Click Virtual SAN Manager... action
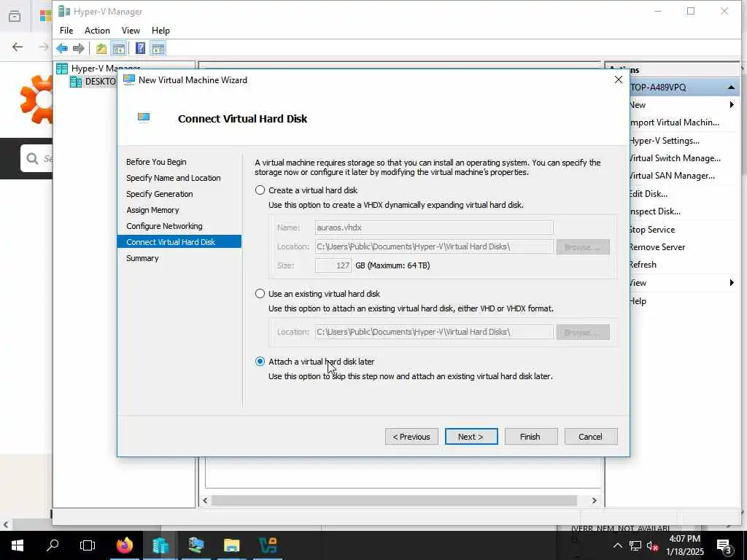Screen dimensions: 747x560 click(672, 176)
